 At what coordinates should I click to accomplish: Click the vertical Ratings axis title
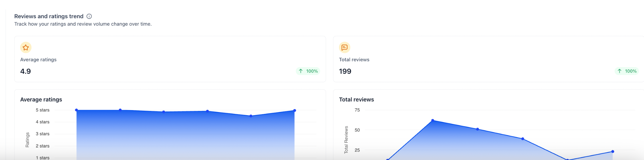pyautogui.click(x=27, y=140)
